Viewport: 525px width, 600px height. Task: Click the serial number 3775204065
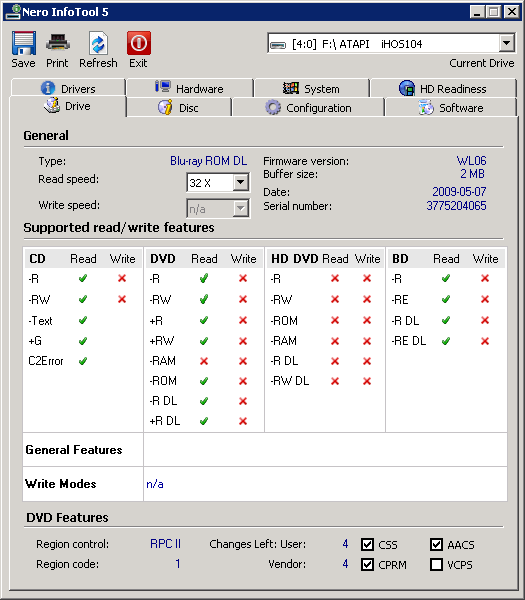pos(456,206)
